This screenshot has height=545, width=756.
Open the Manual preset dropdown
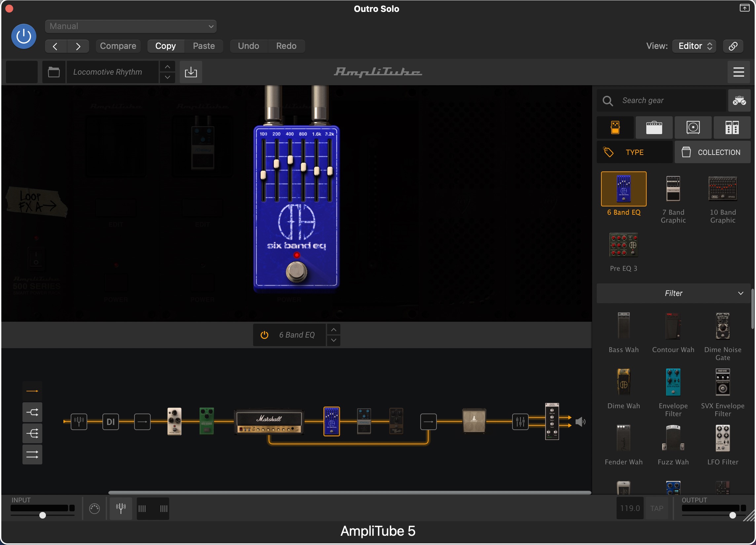click(131, 26)
